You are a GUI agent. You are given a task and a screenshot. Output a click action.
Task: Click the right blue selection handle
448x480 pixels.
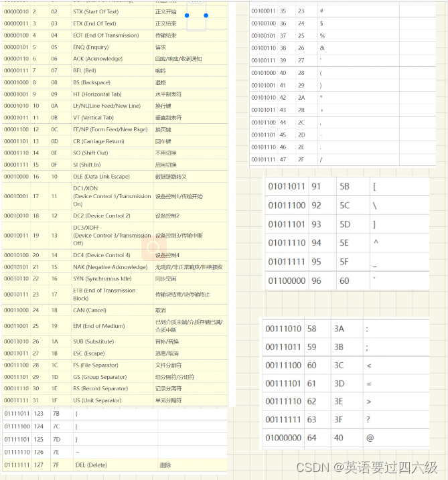206,15
